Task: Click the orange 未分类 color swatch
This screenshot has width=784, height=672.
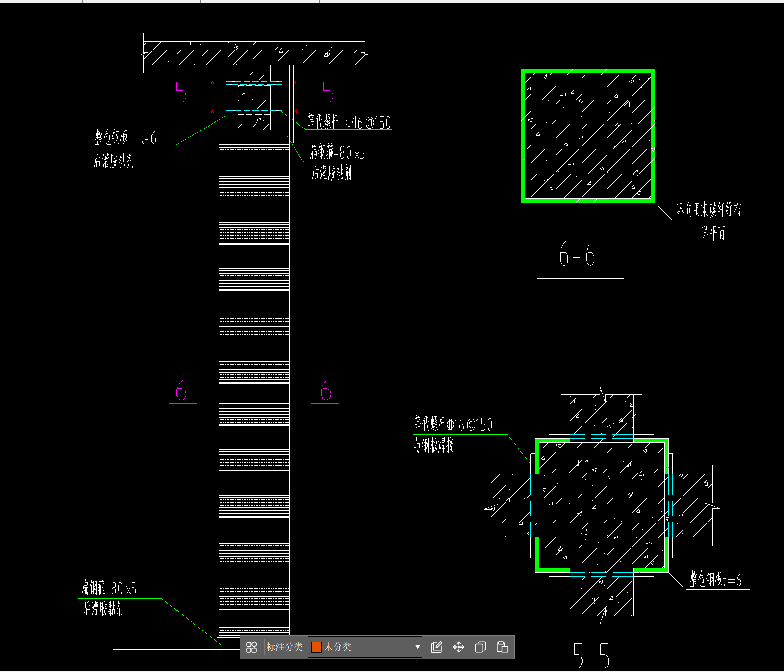Action: point(316,647)
